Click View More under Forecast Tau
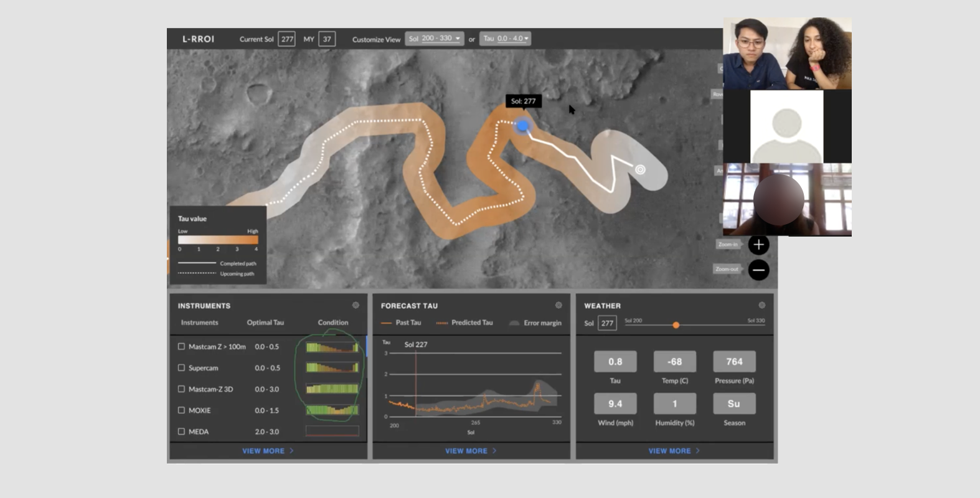Viewport: 980px width, 498px height. 471,451
